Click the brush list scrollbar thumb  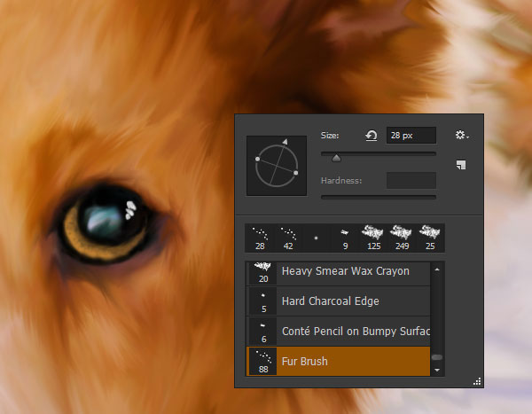coord(437,357)
